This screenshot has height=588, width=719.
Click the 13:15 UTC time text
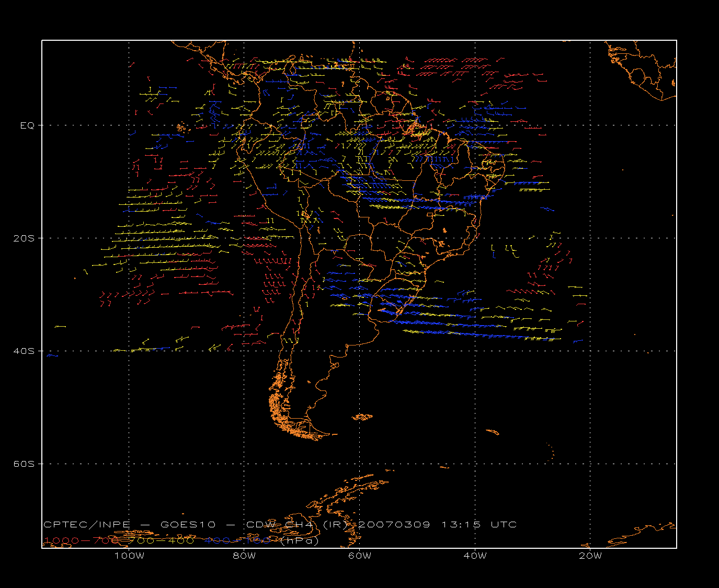(x=480, y=524)
